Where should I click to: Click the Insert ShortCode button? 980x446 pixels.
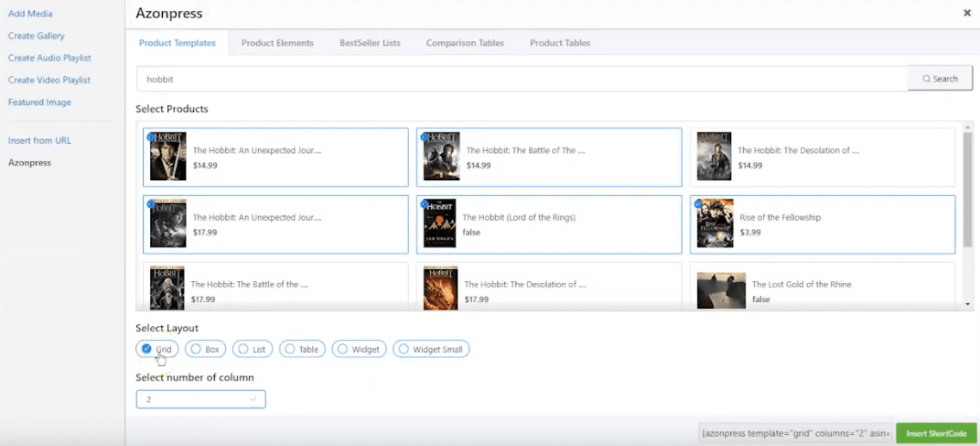(936, 433)
